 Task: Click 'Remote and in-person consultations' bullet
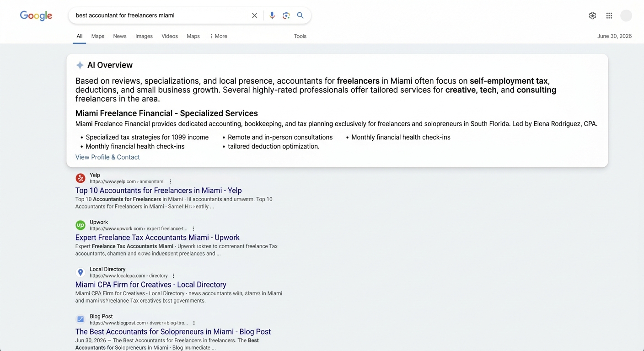point(280,137)
